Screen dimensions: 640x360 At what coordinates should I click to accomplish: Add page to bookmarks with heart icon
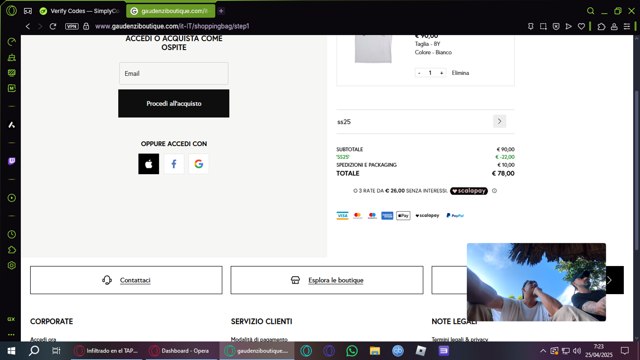pos(581,27)
